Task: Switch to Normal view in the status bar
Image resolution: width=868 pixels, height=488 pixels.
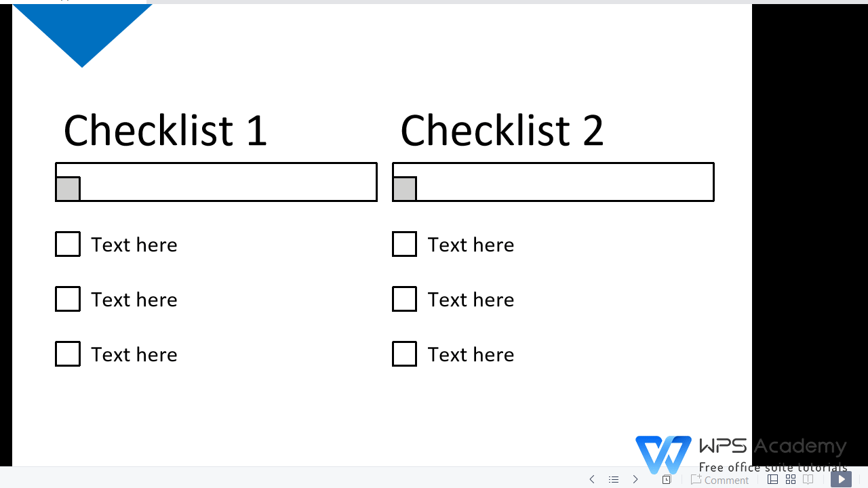Action: point(772,479)
